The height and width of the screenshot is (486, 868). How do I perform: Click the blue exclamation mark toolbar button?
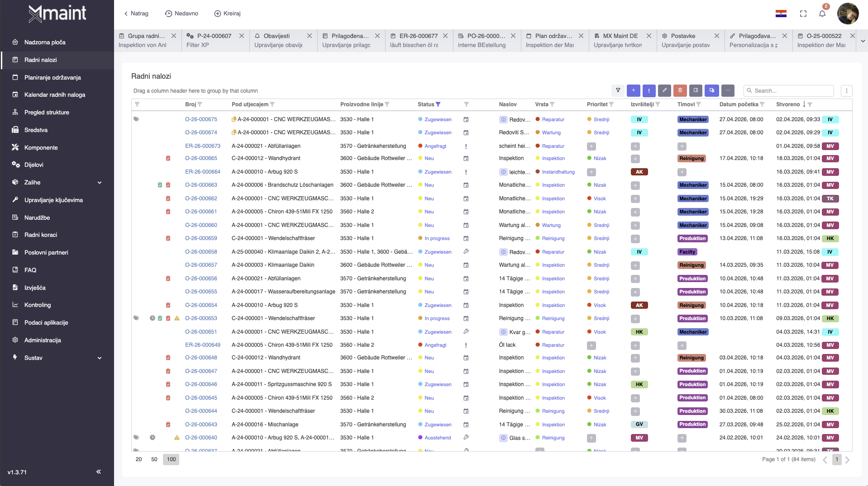pyautogui.click(x=649, y=90)
